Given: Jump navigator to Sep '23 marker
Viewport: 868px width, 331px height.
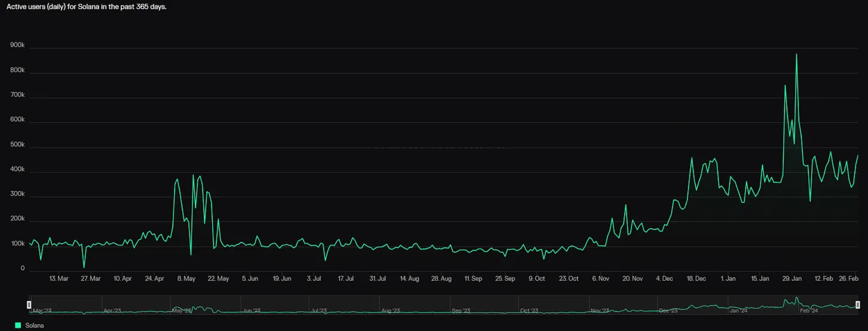Looking at the screenshot, I should point(461,311).
